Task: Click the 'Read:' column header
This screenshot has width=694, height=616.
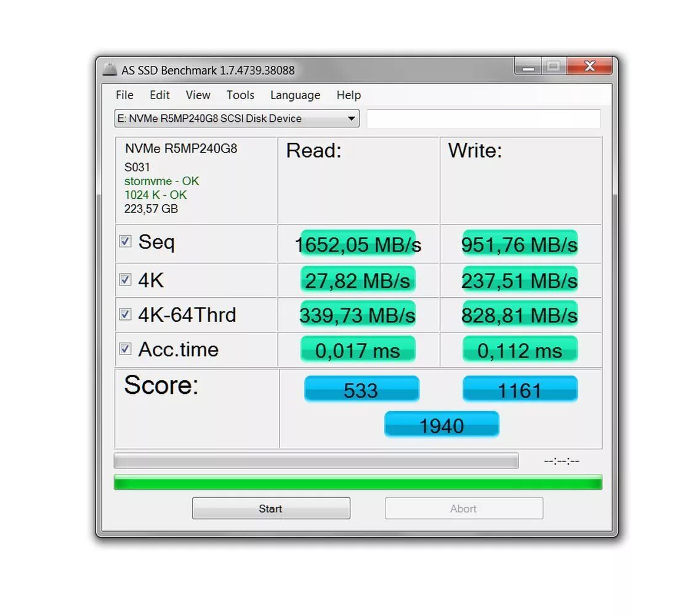Action: [313, 151]
